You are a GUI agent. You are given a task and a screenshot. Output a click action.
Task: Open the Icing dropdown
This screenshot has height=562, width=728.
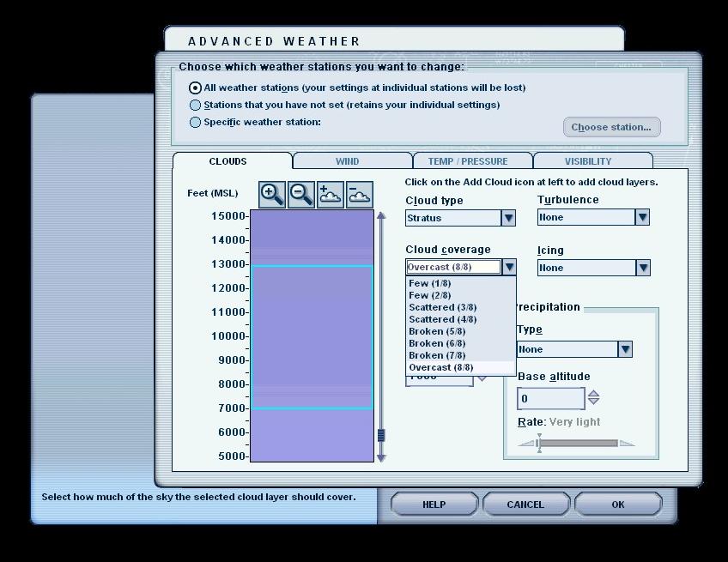[643, 268]
